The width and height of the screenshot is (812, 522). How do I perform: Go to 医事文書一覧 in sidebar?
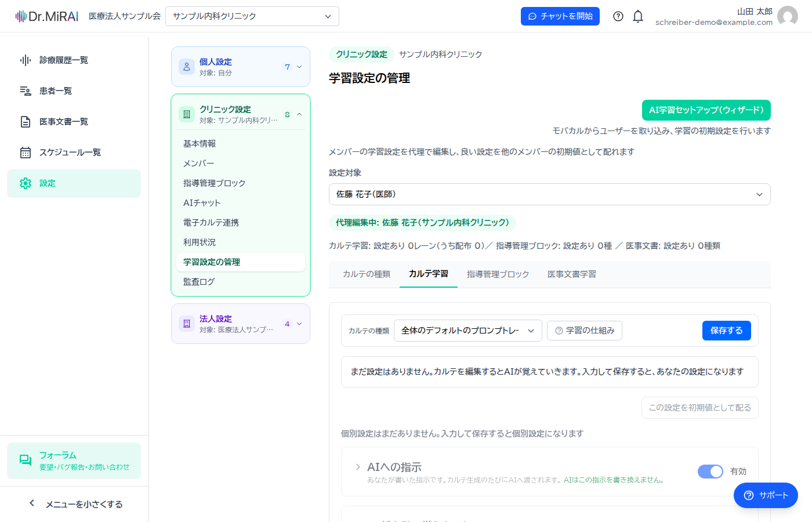tap(74, 122)
